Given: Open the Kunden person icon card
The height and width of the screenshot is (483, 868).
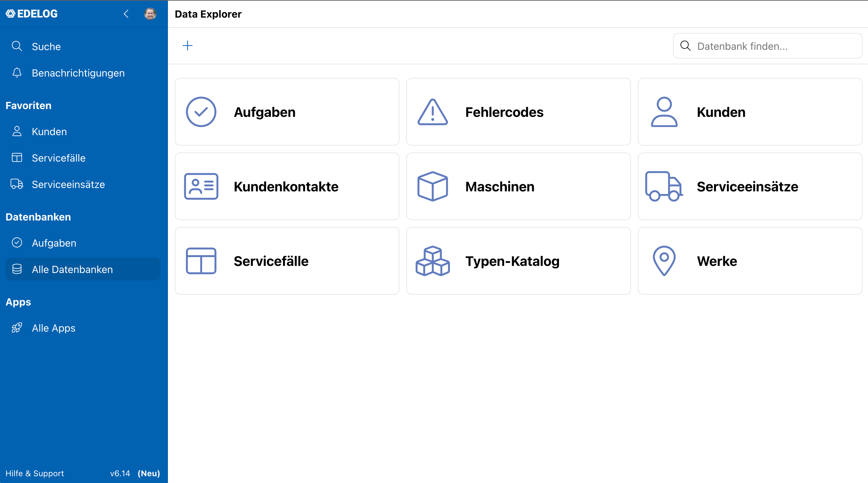Looking at the screenshot, I should coord(750,112).
